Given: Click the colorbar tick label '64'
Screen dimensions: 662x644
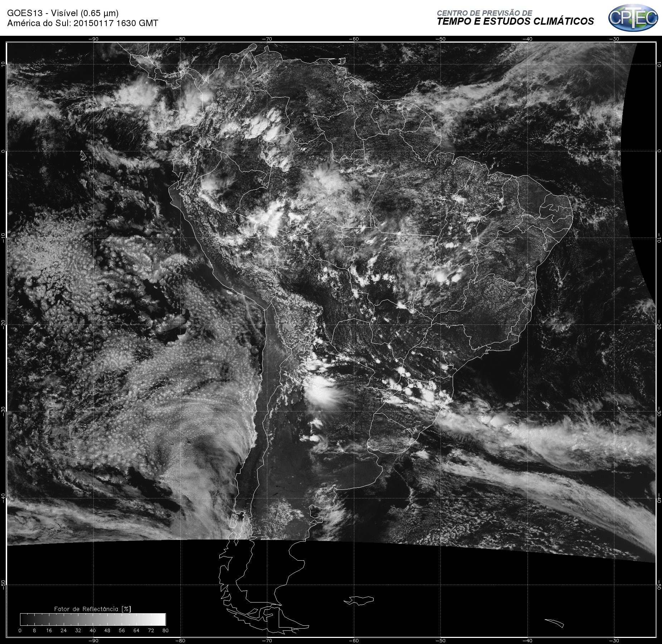Looking at the screenshot, I should click(x=136, y=630).
